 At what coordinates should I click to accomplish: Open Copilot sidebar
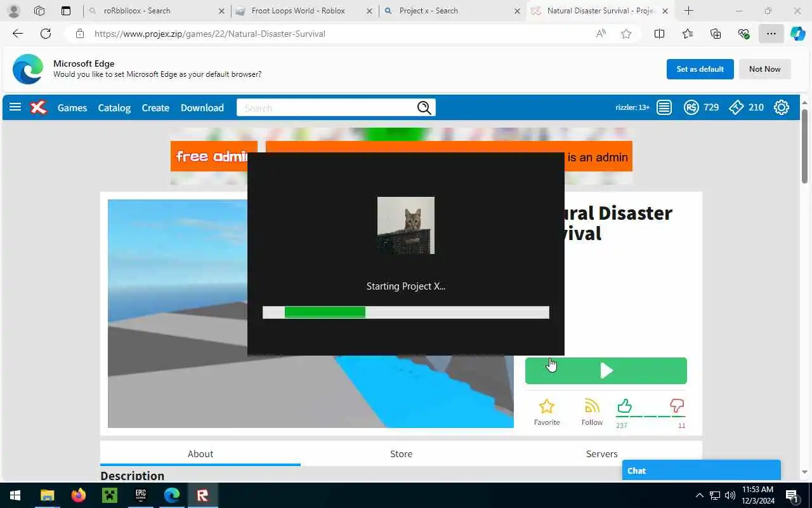click(x=797, y=34)
